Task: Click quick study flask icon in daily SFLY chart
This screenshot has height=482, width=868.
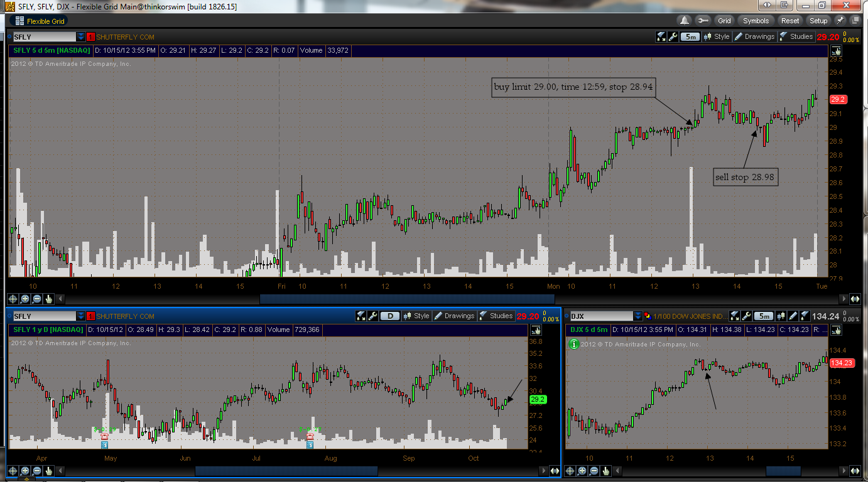Action: pyautogui.click(x=361, y=316)
